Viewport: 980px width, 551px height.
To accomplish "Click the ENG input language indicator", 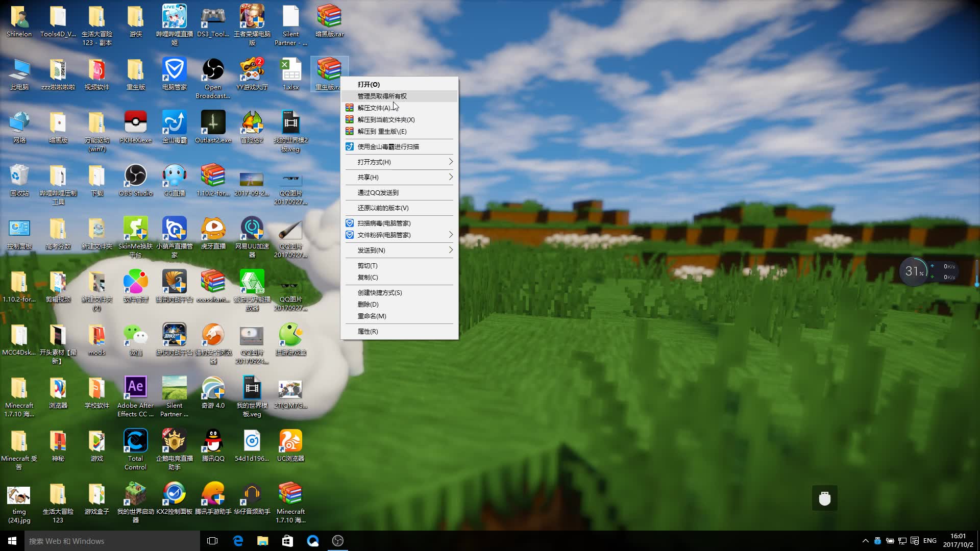I will point(930,541).
